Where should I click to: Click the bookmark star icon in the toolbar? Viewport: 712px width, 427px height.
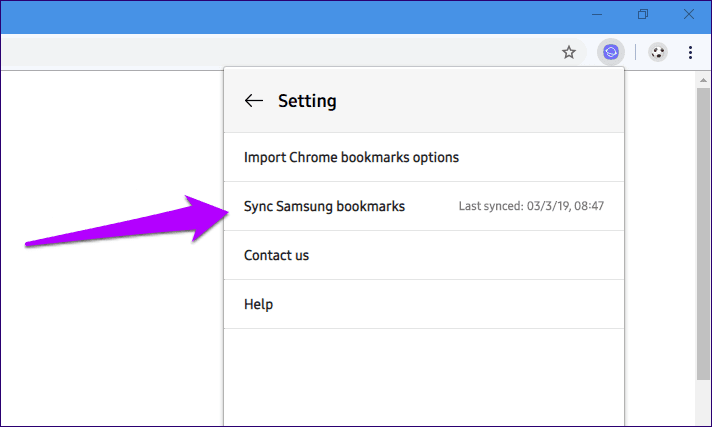tap(569, 52)
